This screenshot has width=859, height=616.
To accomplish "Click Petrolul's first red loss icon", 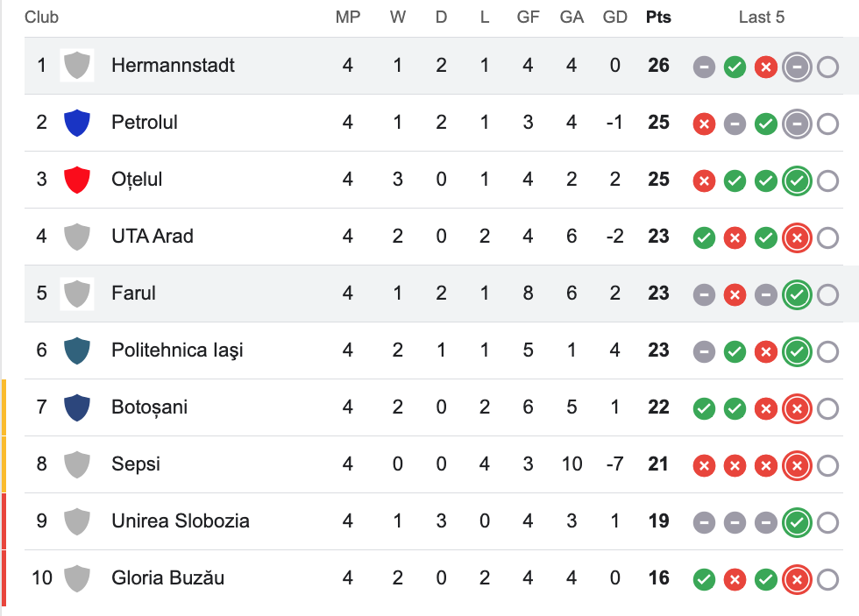I will coord(704,124).
